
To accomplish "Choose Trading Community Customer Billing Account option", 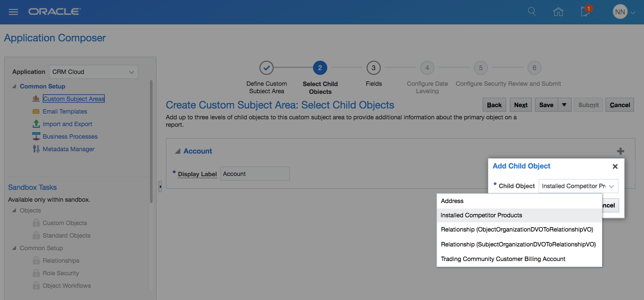I will click(503, 259).
